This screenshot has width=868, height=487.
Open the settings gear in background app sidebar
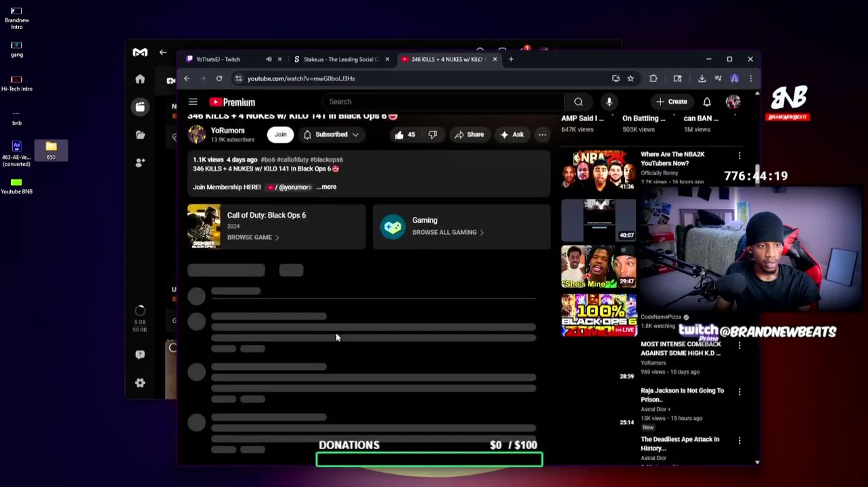(140, 383)
